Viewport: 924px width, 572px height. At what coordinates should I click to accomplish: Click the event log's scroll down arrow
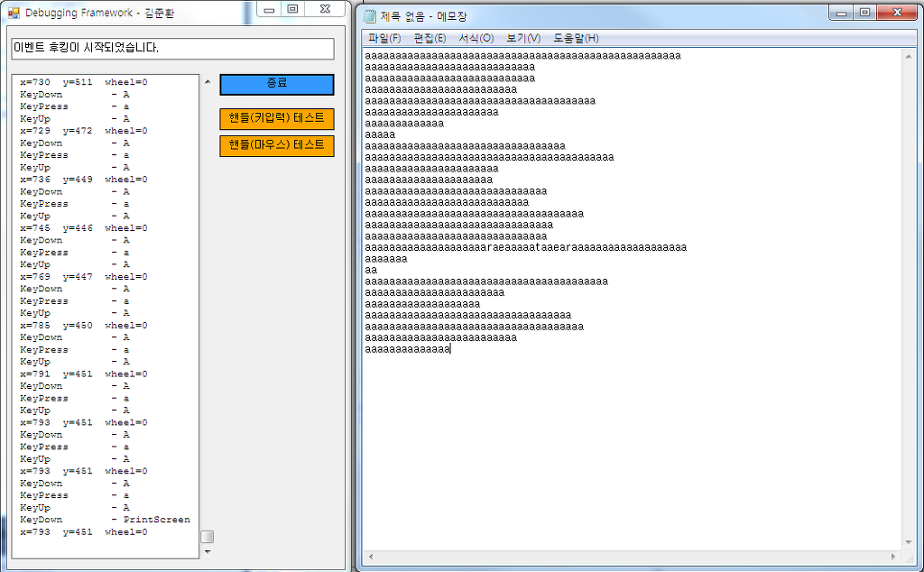[x=208, y=551]
